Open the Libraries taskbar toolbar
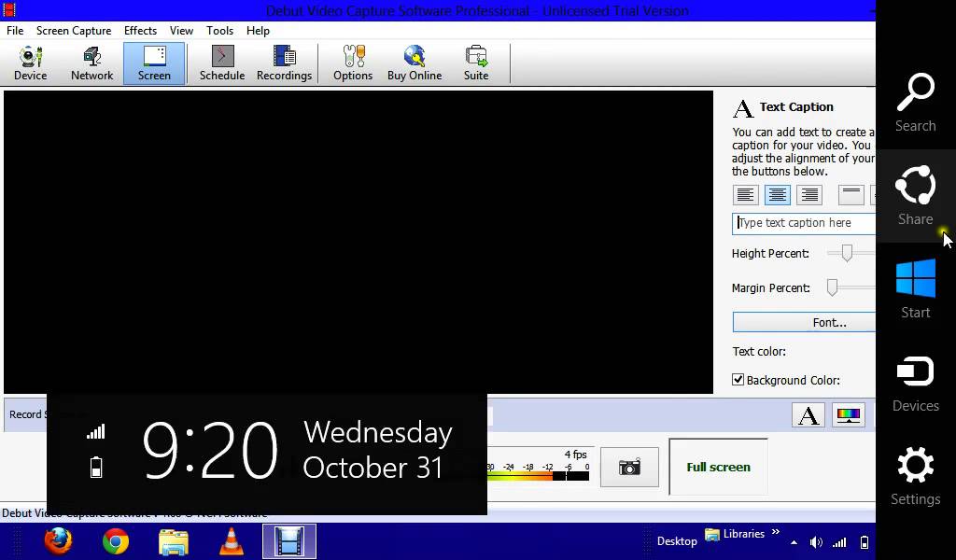956x560 pixels. (735, 535)
